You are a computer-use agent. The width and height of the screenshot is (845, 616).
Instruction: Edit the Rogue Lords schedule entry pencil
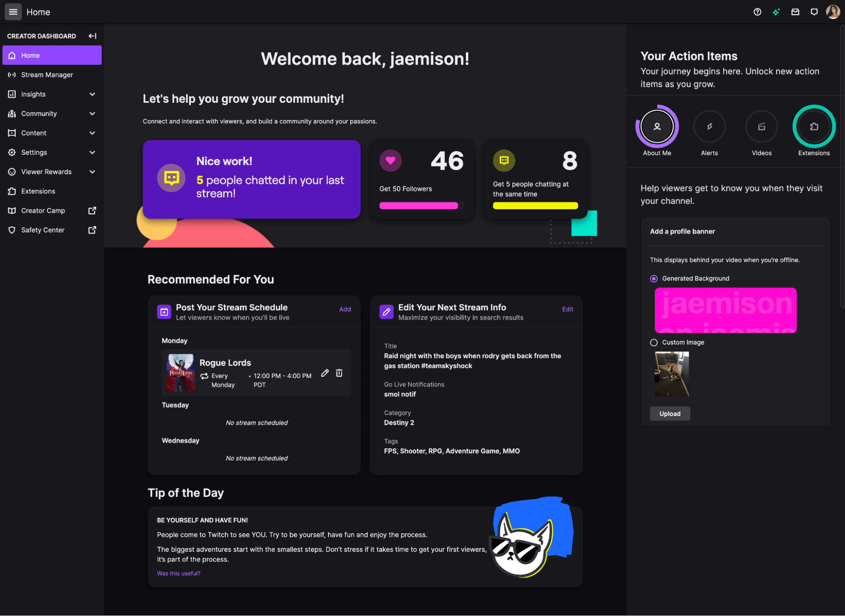325,373
